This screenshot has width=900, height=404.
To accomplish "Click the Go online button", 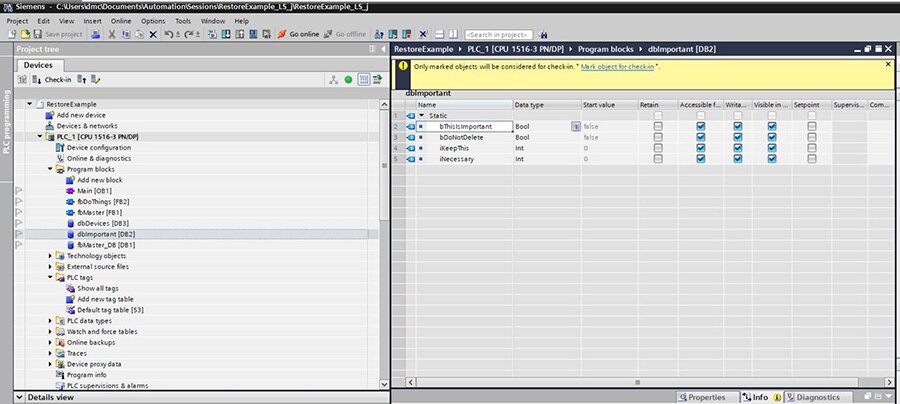I will pos(298,34).
